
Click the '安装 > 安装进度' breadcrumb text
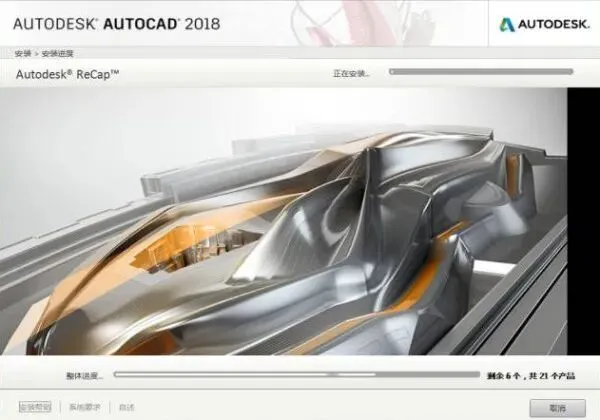pos(44,54)
